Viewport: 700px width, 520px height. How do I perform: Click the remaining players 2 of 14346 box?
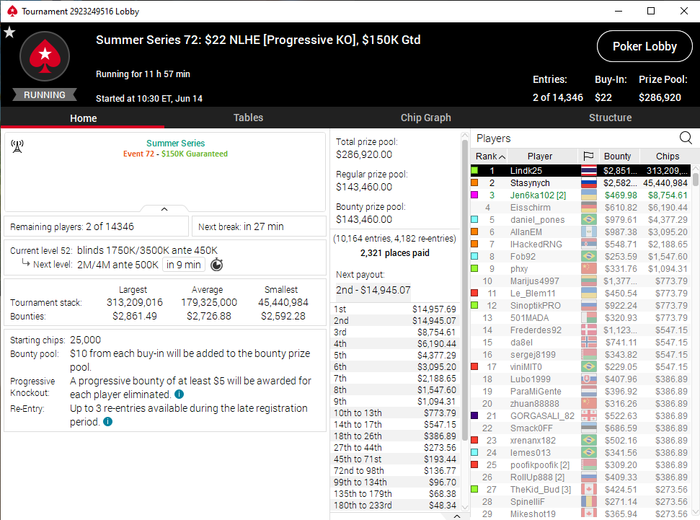pyautogui.click(x=96, y=226)
